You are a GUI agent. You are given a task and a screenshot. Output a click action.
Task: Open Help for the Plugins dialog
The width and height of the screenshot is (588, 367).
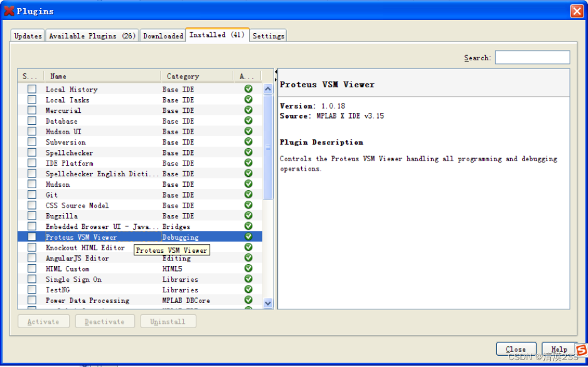(559, 349)
